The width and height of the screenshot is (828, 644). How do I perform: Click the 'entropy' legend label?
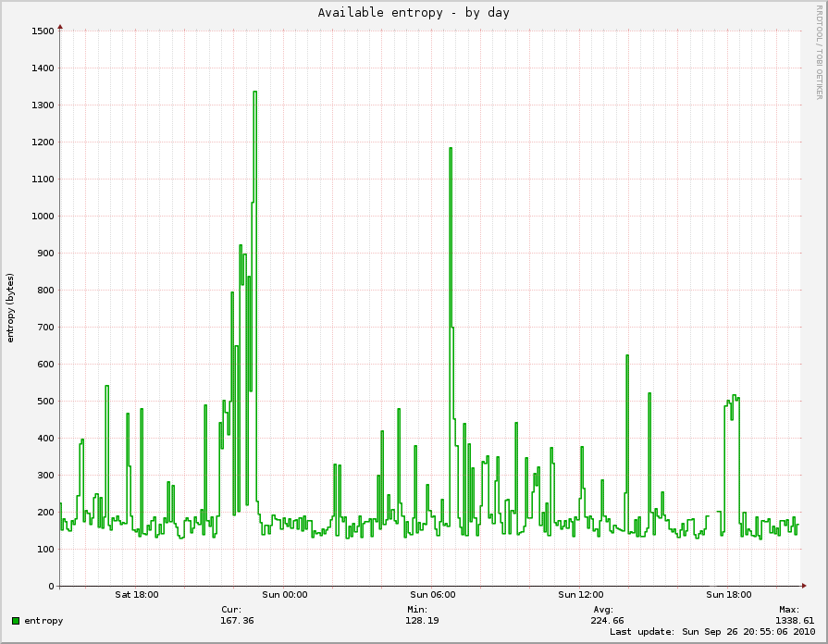coord(43,621)
